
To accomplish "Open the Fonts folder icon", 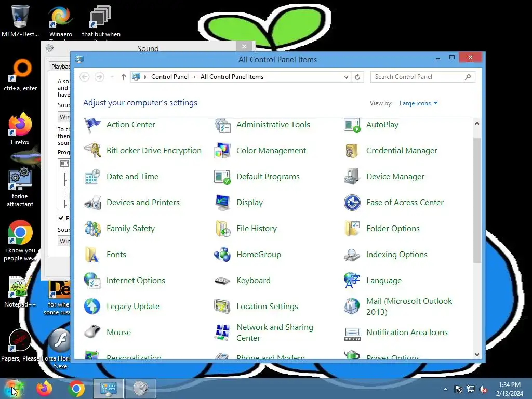I will (92, 255).
